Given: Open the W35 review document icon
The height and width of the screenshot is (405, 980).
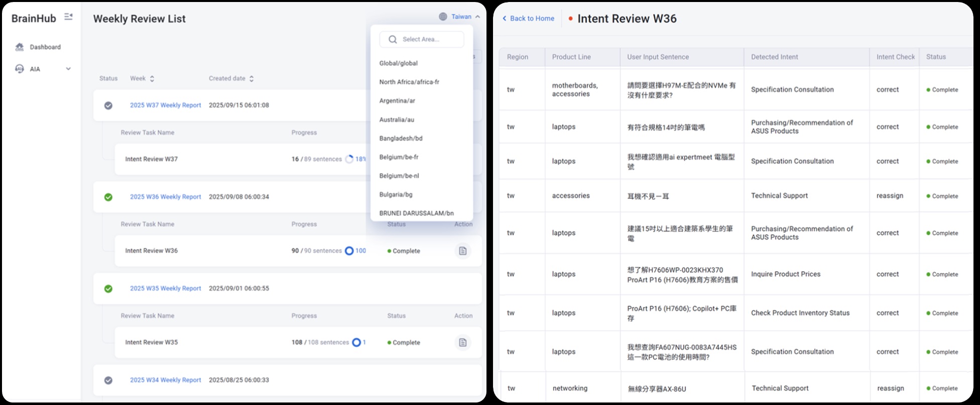Looking at the screenshot, I should 462,342.
